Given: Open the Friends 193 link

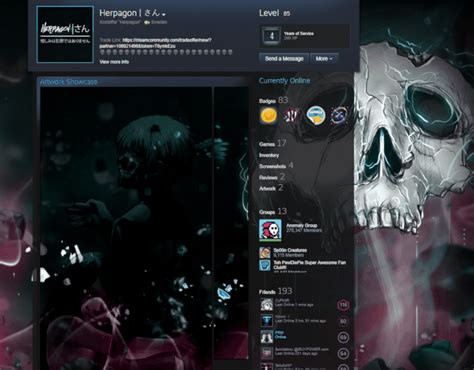Looking at the screenshot, I should point(275,291).
